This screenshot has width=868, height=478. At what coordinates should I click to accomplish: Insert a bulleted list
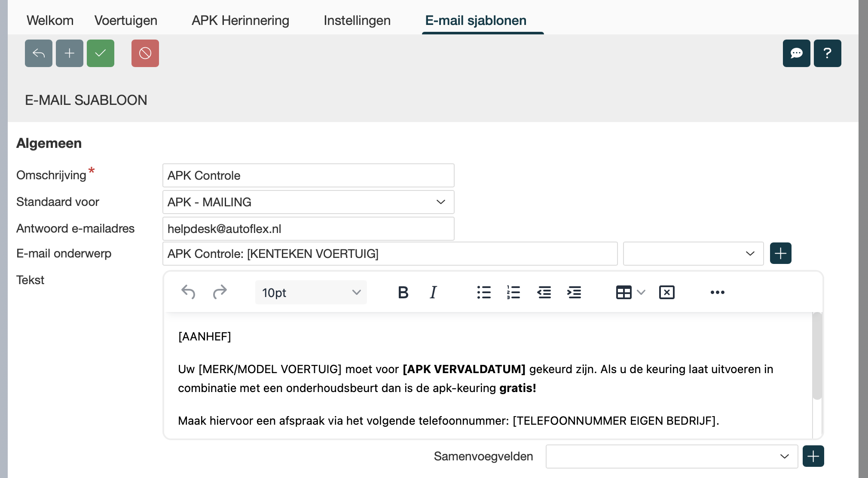[484, 292]
